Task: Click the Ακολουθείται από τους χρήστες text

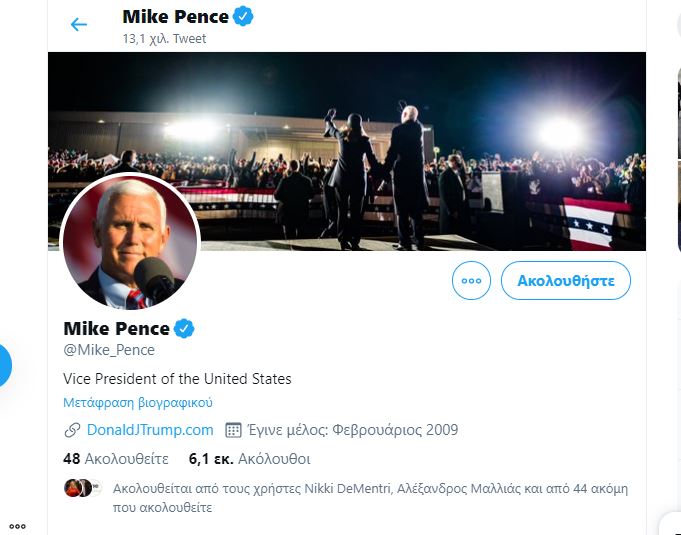Action: coord(370,497)
